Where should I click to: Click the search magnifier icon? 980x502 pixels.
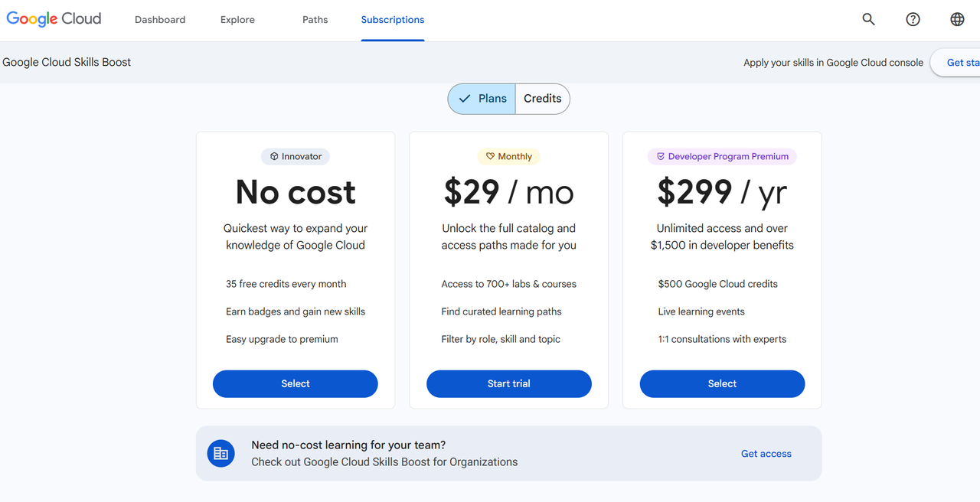coord(868,20)
